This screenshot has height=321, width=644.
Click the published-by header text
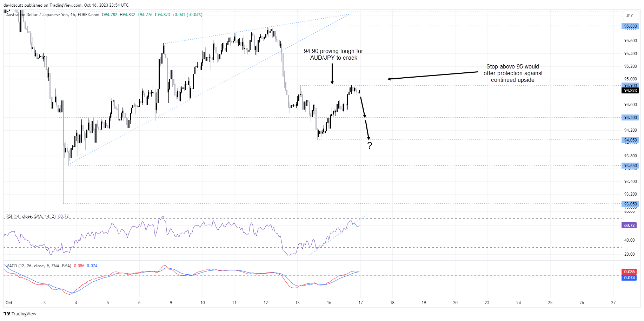(x=66, y=5)
